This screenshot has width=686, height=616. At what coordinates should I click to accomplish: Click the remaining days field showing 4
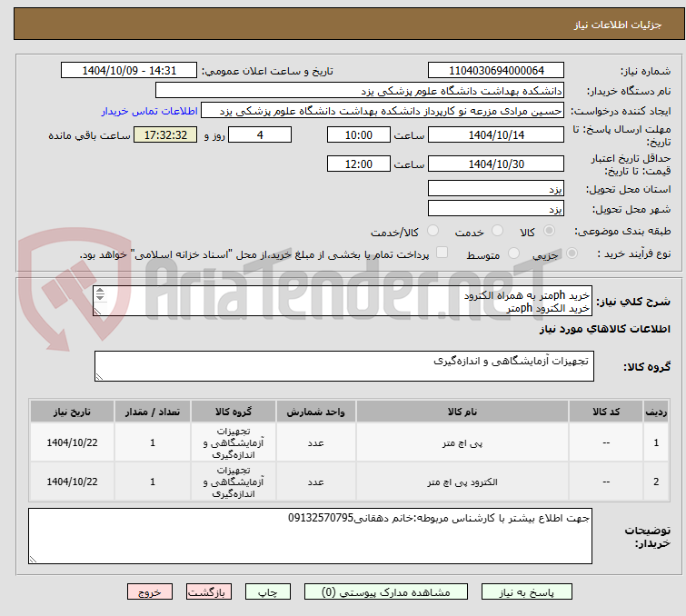pyautogui.click(x=260, y=134)
